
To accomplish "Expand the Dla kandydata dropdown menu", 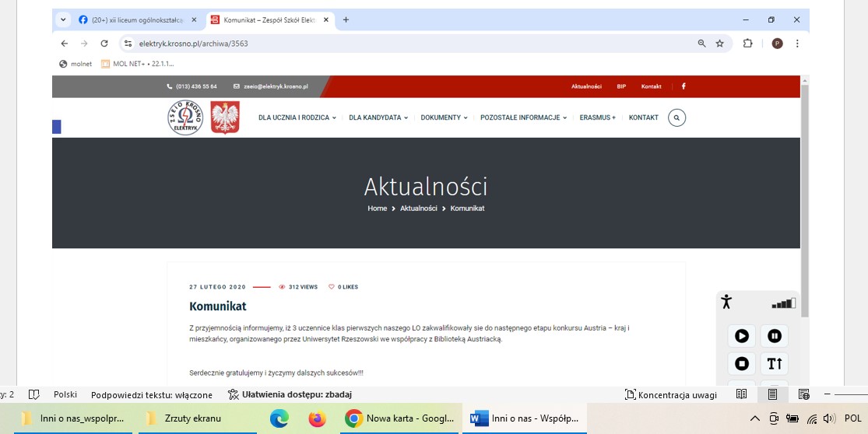I will (x=378, y=118).
